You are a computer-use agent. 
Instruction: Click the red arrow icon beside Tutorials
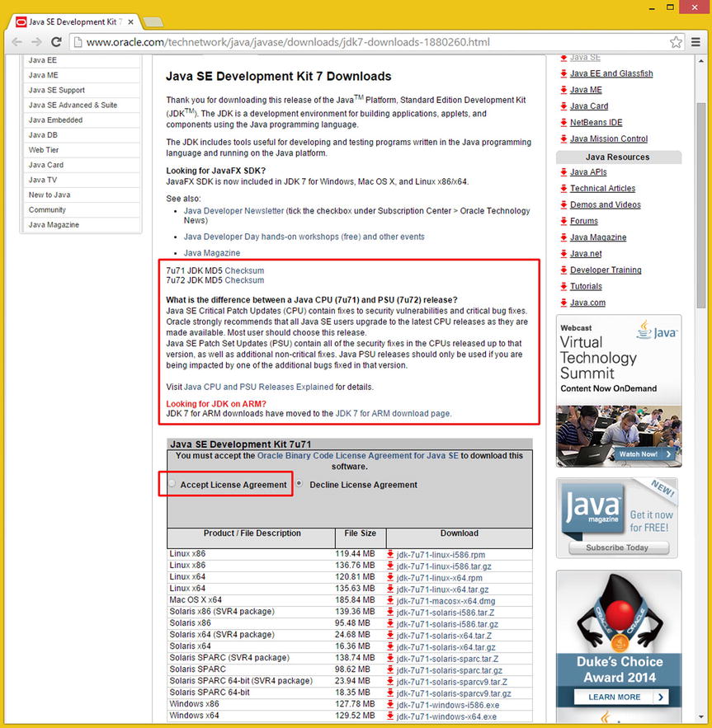pyautogui.click(x=563, y=286)
